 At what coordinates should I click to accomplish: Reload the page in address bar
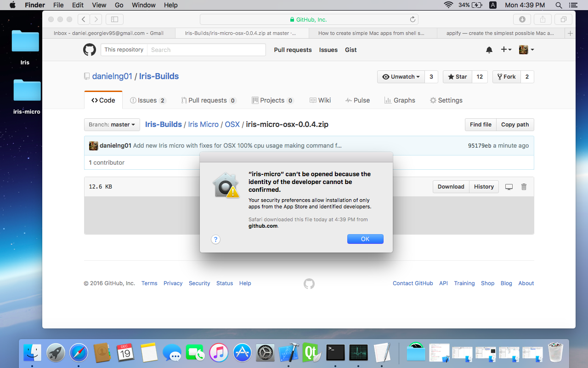[413, 19]
